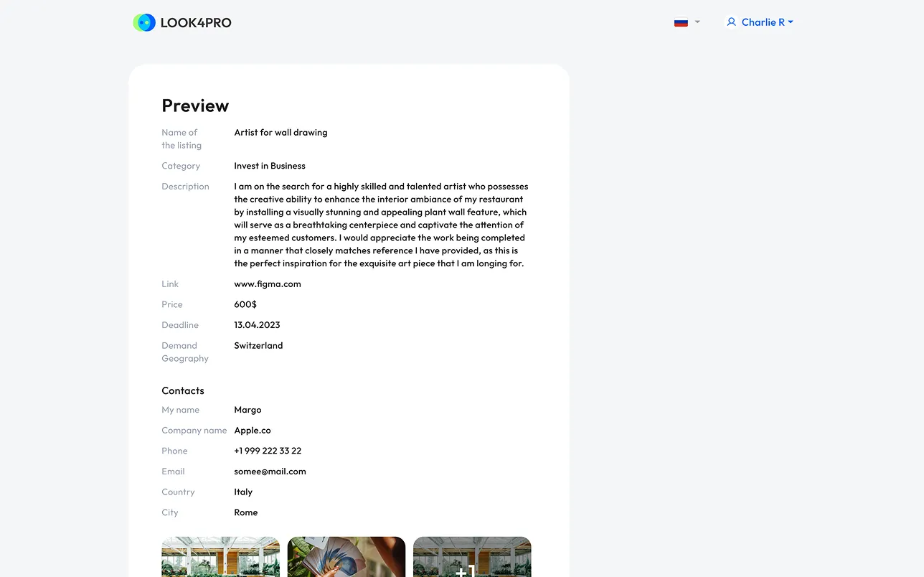Click the LOOK4PRO logo icon
Image resolution: width=924 pixels, height=577 pixels.
(144, 22)
